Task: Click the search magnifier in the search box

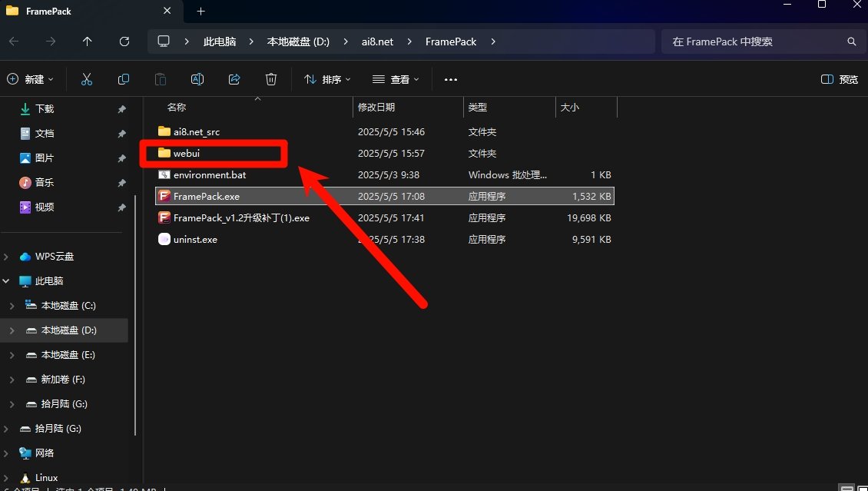Action: [x=851, y=41]
